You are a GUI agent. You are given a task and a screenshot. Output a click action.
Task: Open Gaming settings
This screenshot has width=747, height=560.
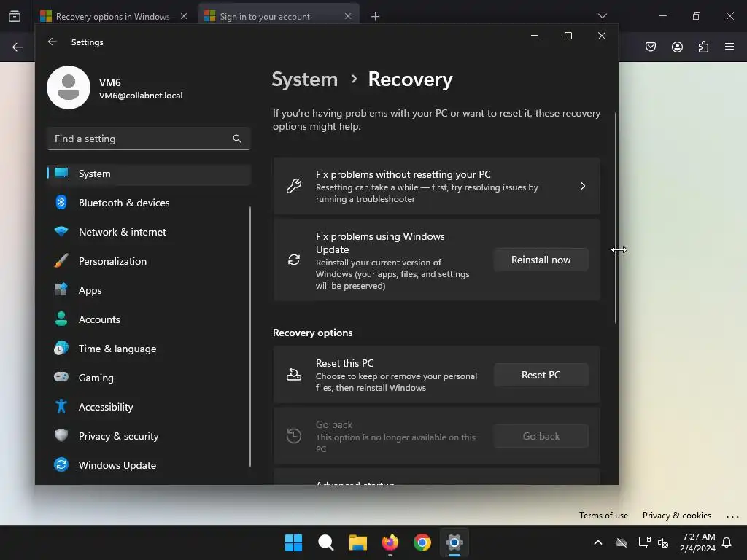tap(149, 378)
